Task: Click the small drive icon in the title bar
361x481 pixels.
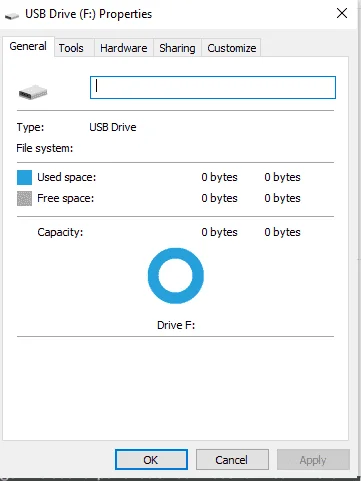Action: [12, 16]
